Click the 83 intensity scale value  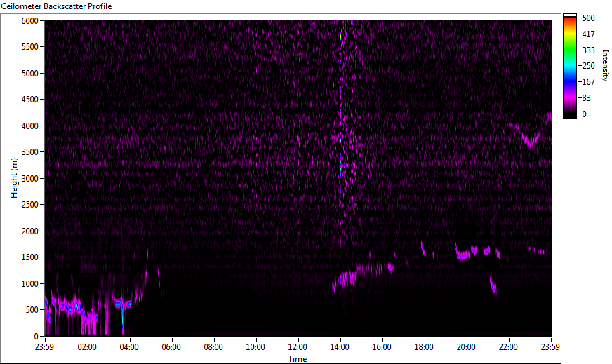click(x=587, y=98)
